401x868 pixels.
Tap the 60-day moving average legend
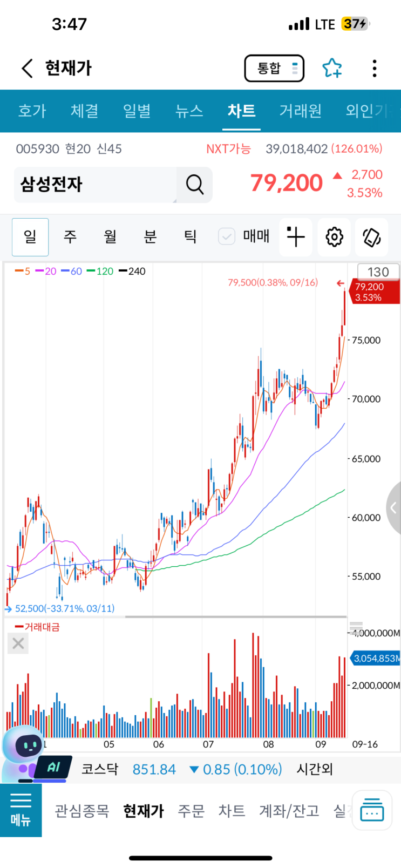(x=72, y=271)
